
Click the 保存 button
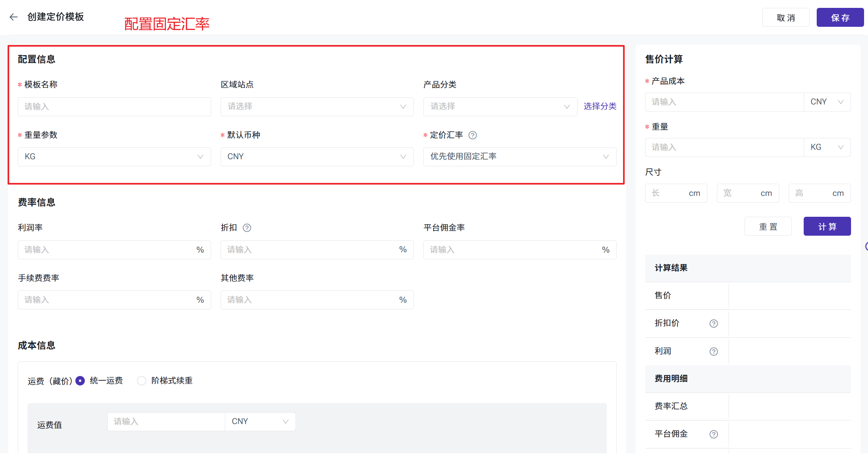pos(840,18)
